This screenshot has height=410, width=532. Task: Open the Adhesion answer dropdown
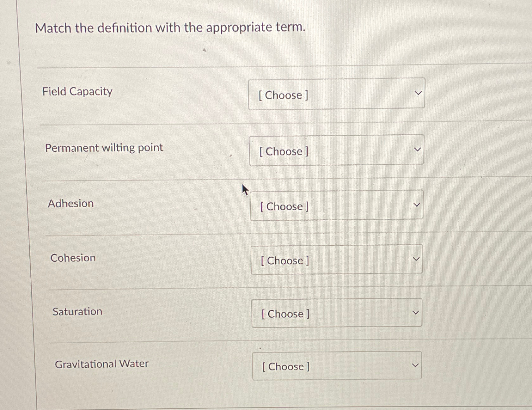337,205
